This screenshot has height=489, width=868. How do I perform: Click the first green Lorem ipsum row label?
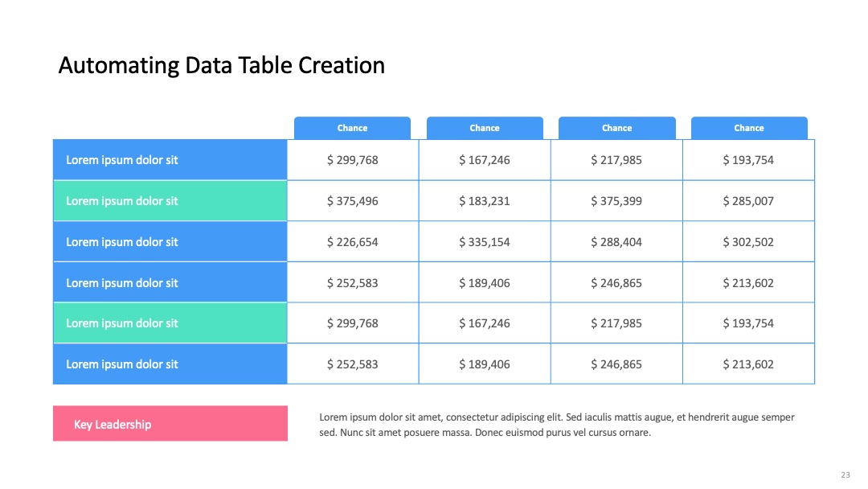(x=170, y=201)
